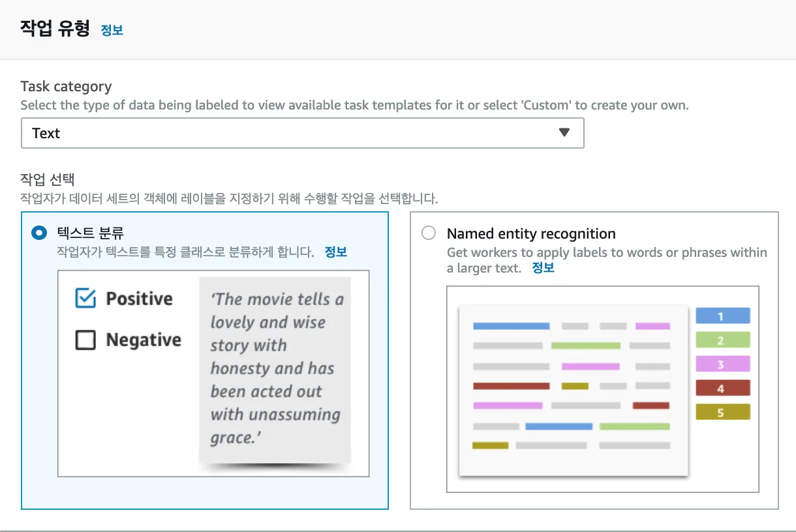Click the movie review quote preview
796x532 pixels.
pos(275,368)
